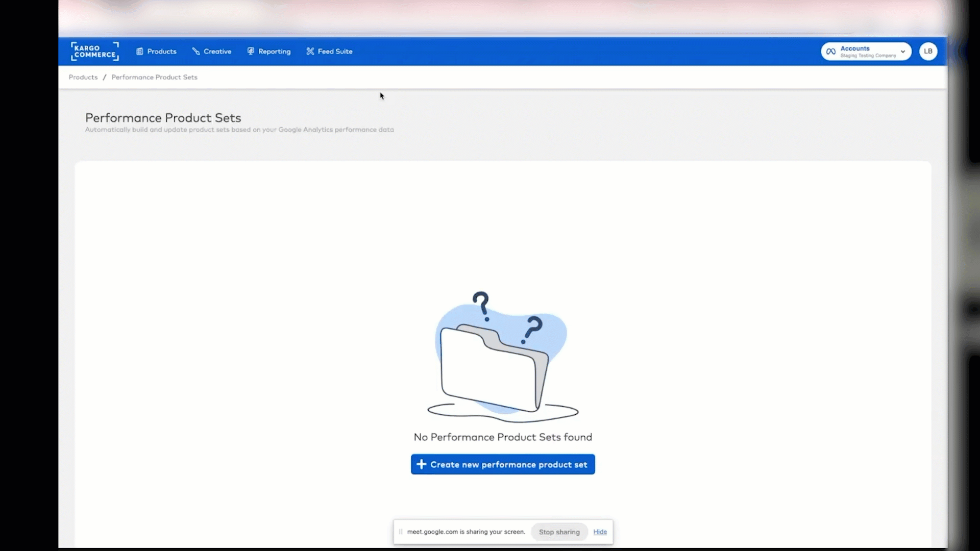Select Reporting from the top navigation
The image size is (980, 551).
coord(274,51)
